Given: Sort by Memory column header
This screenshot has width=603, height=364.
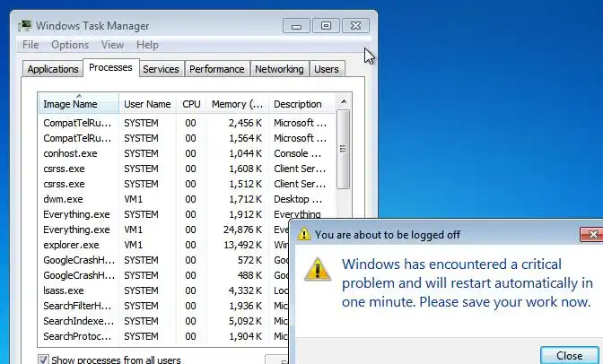Looking at the screenshot, I should (x=238, y=104).
